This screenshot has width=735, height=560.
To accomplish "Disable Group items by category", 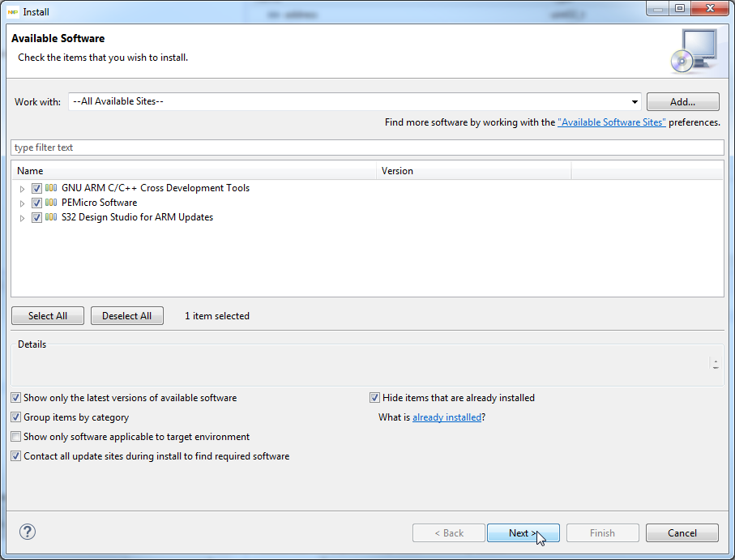I will pos(16,417).
